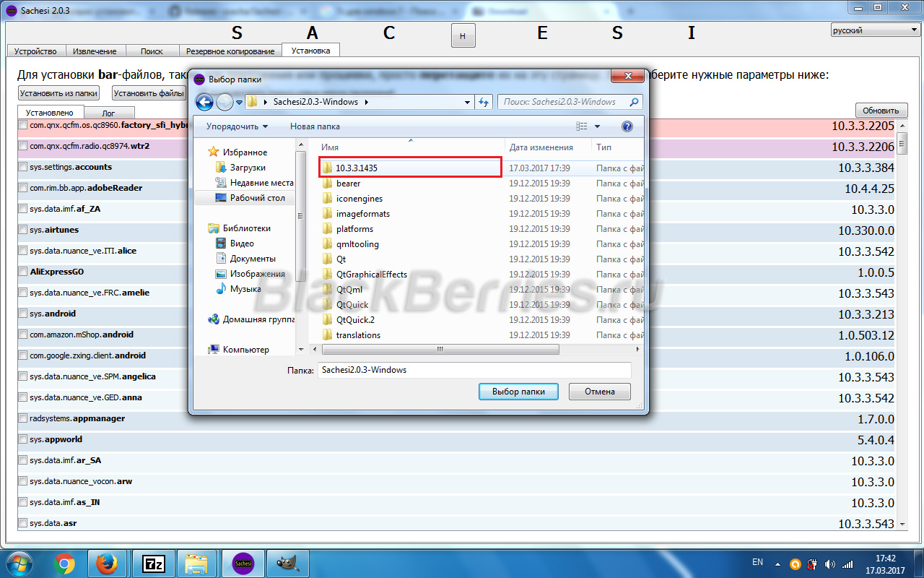Open the Лог tab
The image size is (924, 578).
[x=109, y=113]
